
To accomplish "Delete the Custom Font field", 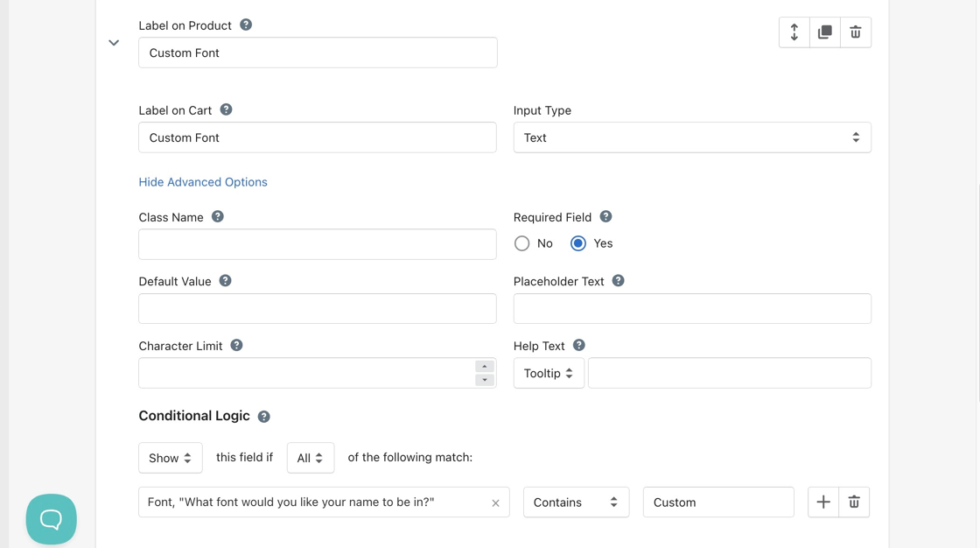I will [856, 32].
